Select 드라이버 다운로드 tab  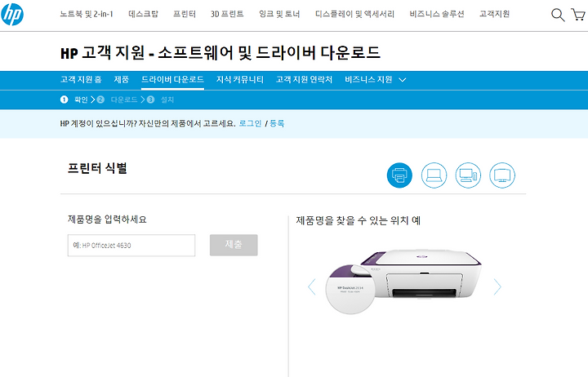172,79
